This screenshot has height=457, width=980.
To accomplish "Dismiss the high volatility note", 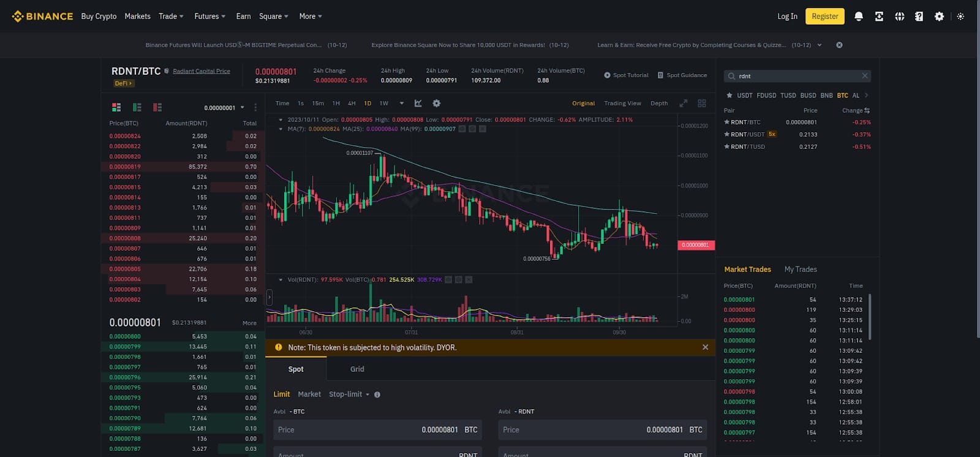I will [705, 347].
